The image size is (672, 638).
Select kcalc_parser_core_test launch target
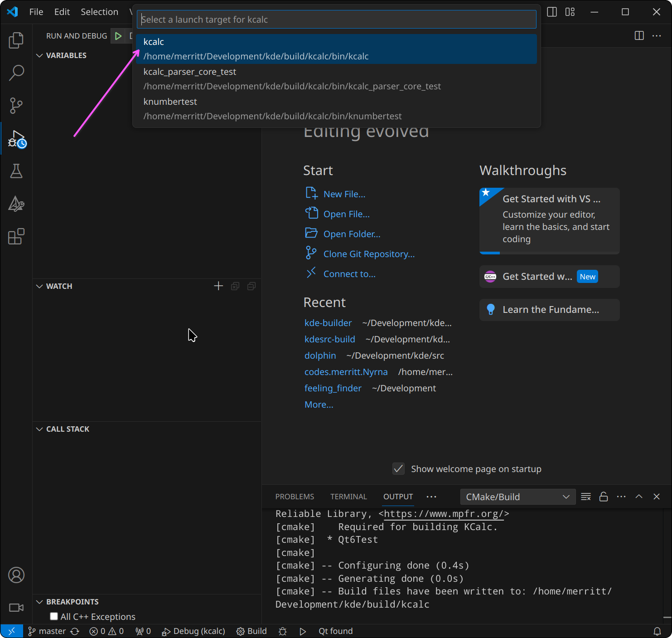click(x=337, y=79)
